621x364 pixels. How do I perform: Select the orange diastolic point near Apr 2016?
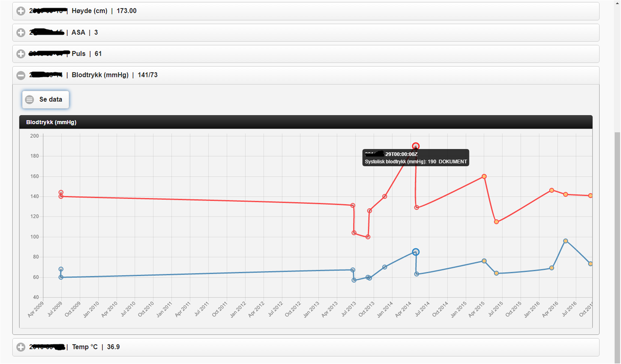click(x=552, y=268)
